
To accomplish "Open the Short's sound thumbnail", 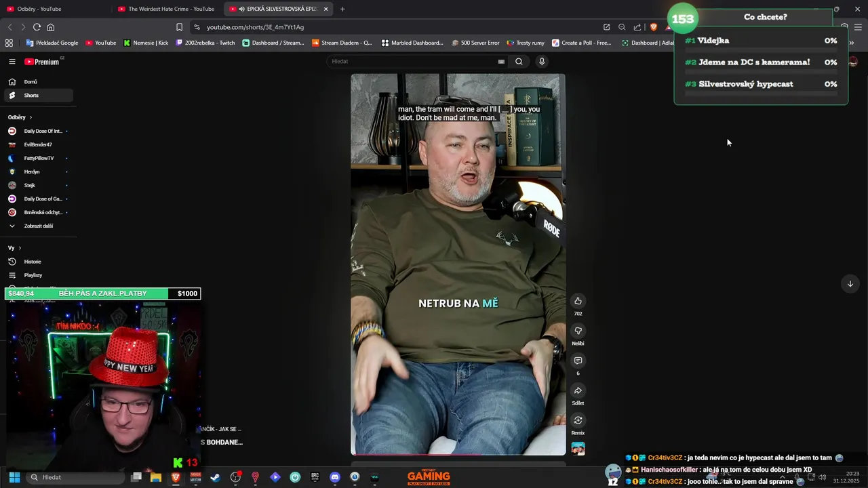I will 578,449.
